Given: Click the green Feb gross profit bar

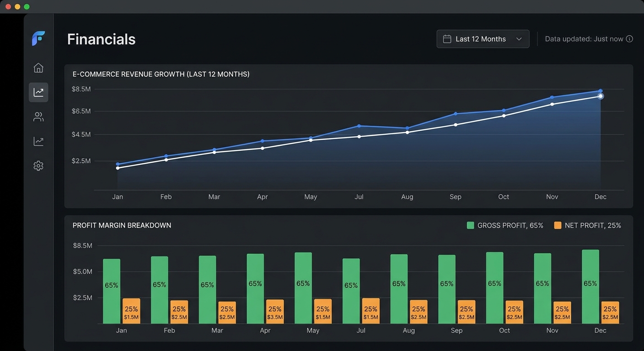Looking at the screenshot, I should click(x=160, y=290).
